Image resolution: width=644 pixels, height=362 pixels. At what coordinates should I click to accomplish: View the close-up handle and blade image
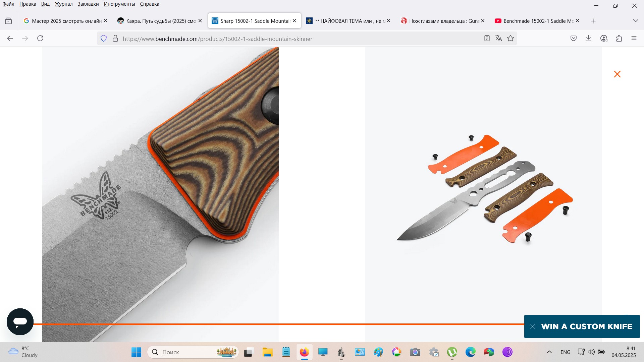point(160,194)
